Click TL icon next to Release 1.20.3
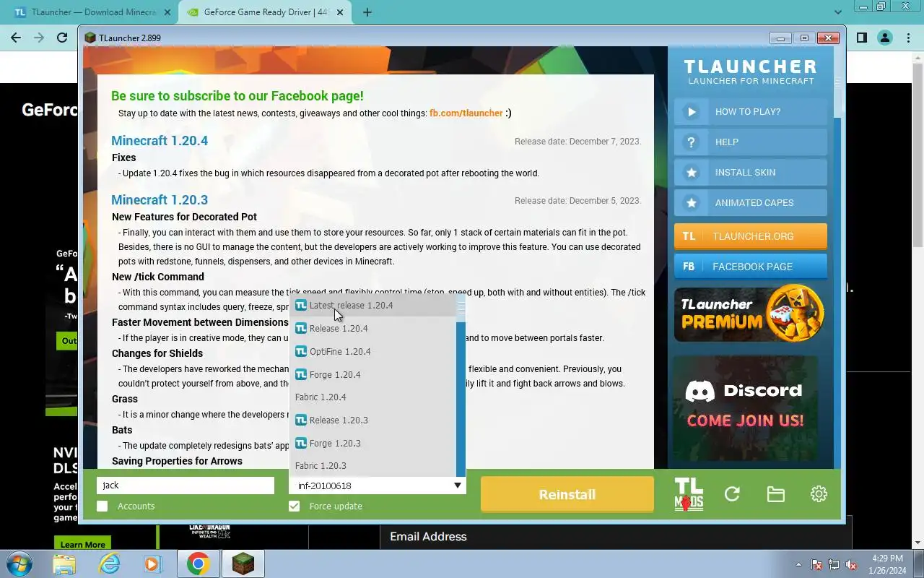The height and width of the screenshot is (578, 924). coord(301,420)
